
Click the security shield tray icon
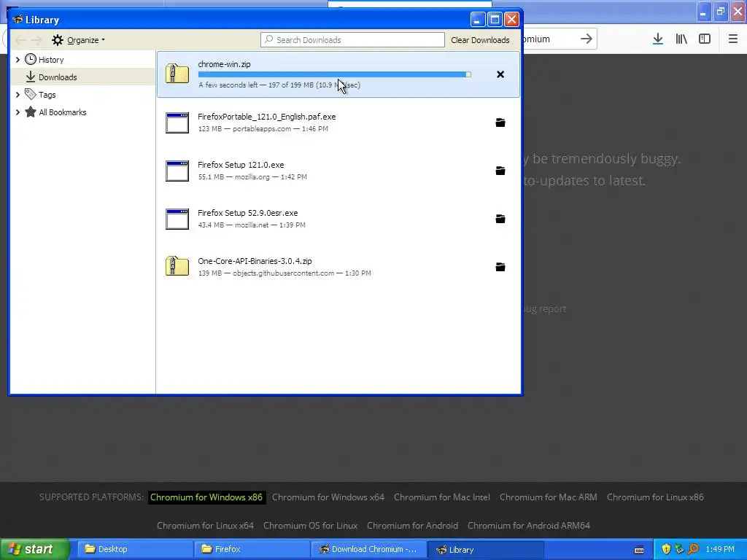[x=666, y=549]
